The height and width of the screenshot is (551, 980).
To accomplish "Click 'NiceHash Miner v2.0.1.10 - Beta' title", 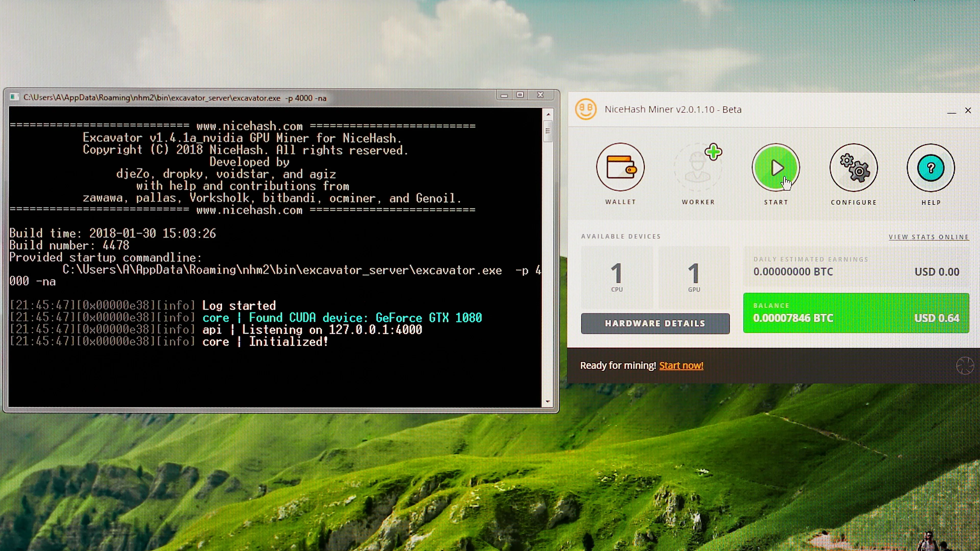I will coord(673,109).
